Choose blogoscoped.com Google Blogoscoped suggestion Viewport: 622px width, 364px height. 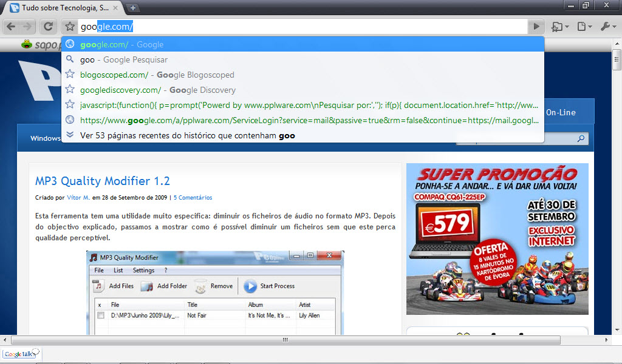point(302,75)
